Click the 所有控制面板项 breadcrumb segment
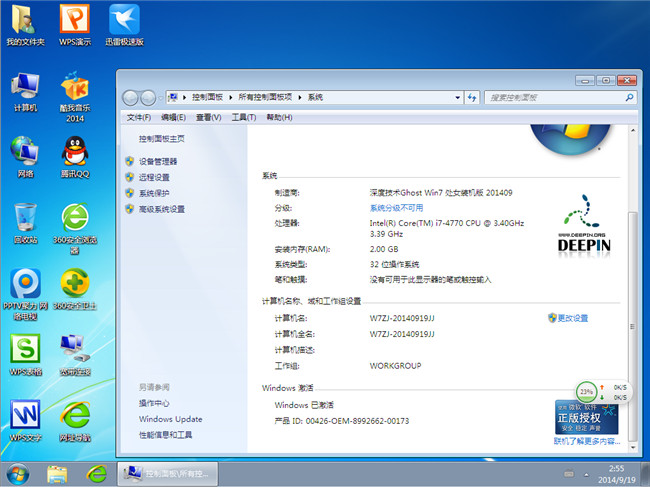 [x=265, y=97]
